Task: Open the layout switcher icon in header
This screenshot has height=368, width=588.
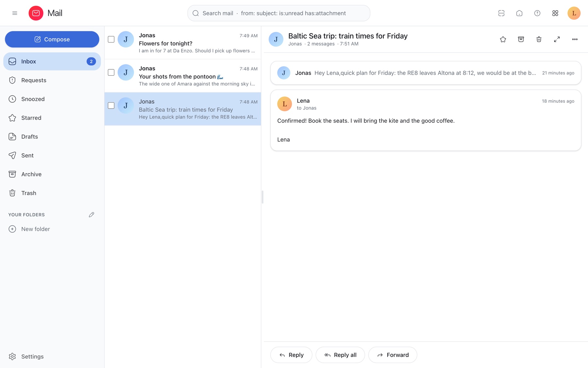Action: [501, 13]
